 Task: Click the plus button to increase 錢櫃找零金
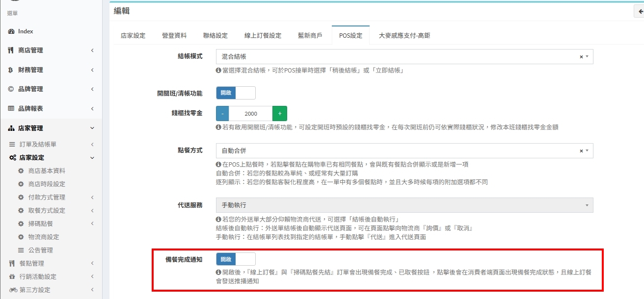click(280, 114)
